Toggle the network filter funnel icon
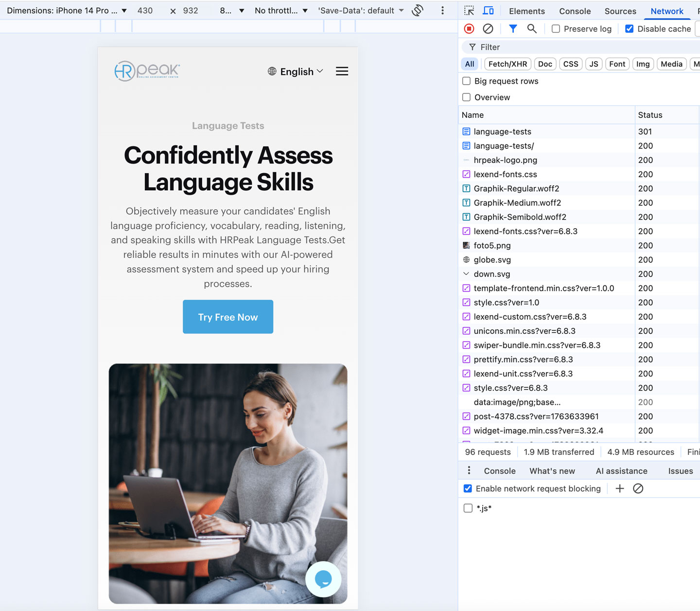The height and width of the screenshot is (611, 700). [x=513, y=29]
